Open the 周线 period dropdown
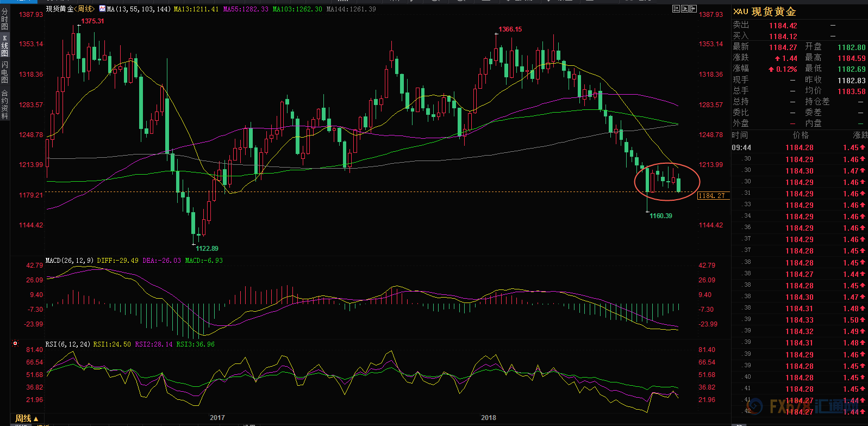The height and width of the screenshot is (426, 868). tap(27, 418)
